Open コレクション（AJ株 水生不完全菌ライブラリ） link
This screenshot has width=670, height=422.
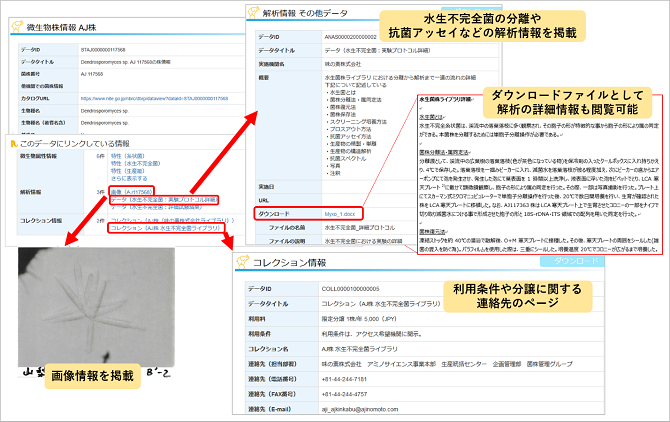click(x=166, y=228)
